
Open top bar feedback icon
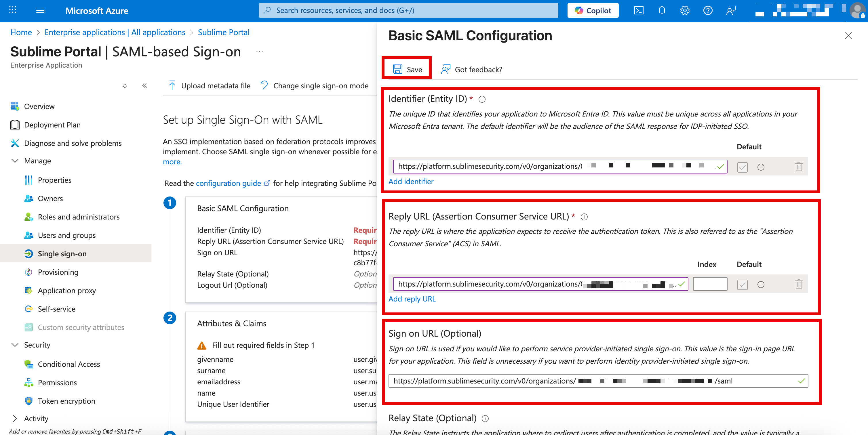(730, 10)
